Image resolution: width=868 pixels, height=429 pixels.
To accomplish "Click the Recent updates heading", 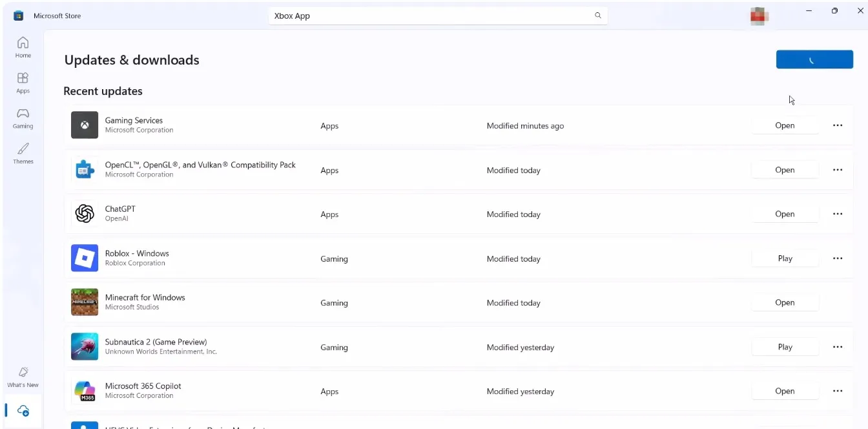I will coord(103,91).
